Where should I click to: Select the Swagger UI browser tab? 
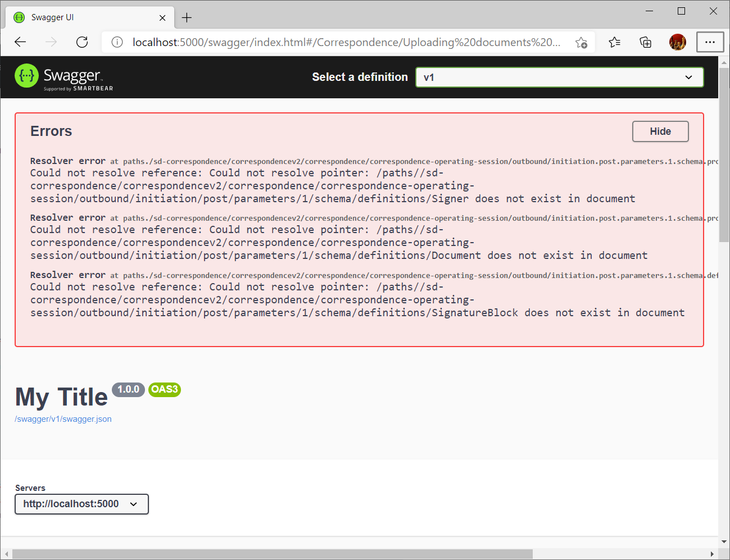click(x=84, y=17)
